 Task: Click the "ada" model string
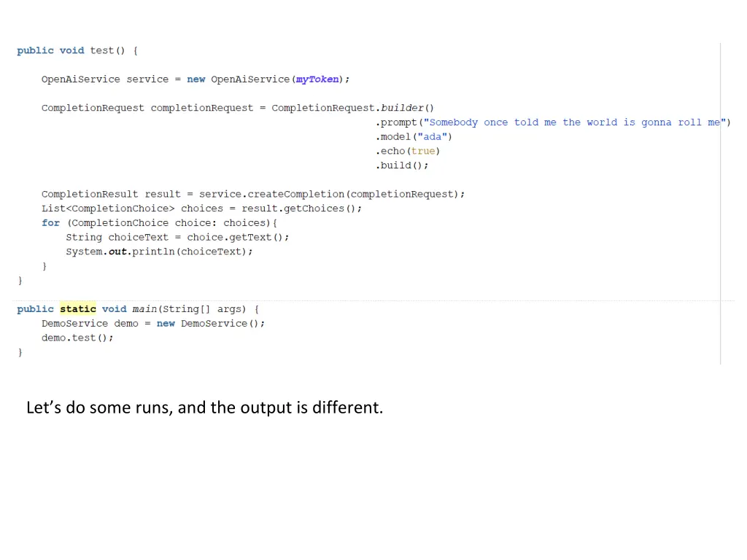point(433,137)
